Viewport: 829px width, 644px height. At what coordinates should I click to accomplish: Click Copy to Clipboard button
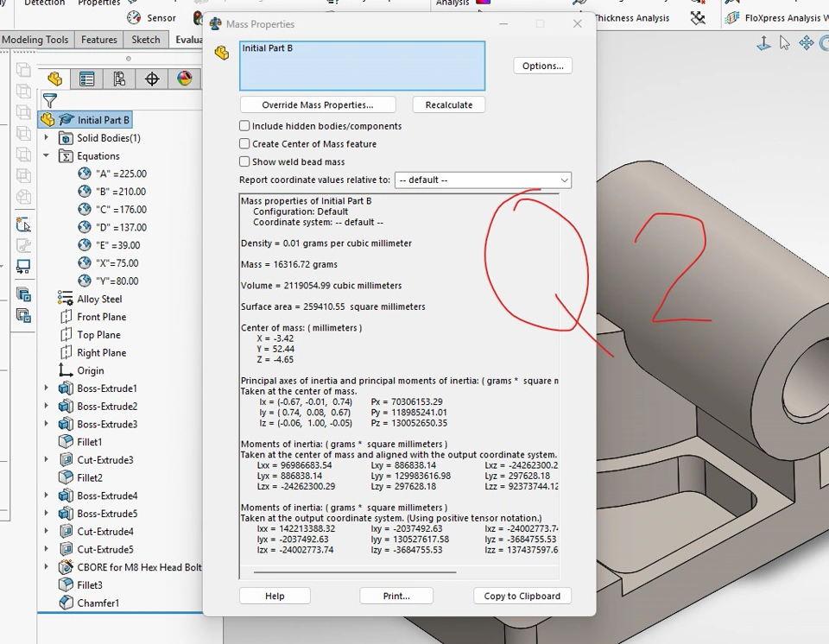click(x=522, y=596)
